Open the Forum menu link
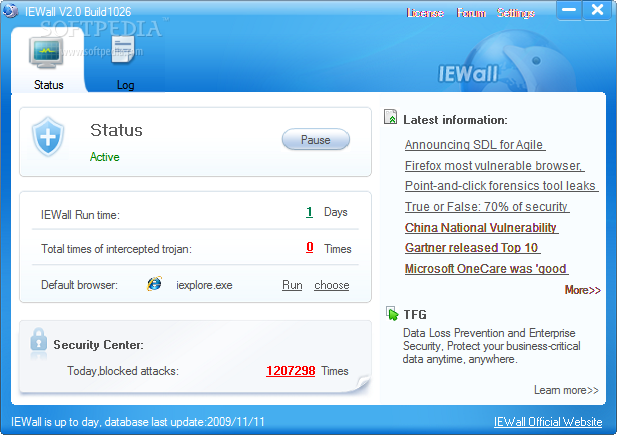617x435 pixels. pyautogui.click(x=471, y=13)
